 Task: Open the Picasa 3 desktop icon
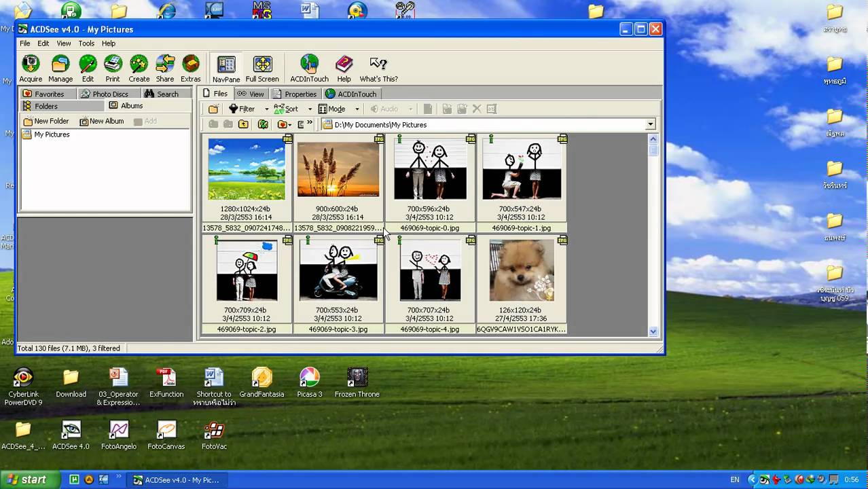coord(309,383)
